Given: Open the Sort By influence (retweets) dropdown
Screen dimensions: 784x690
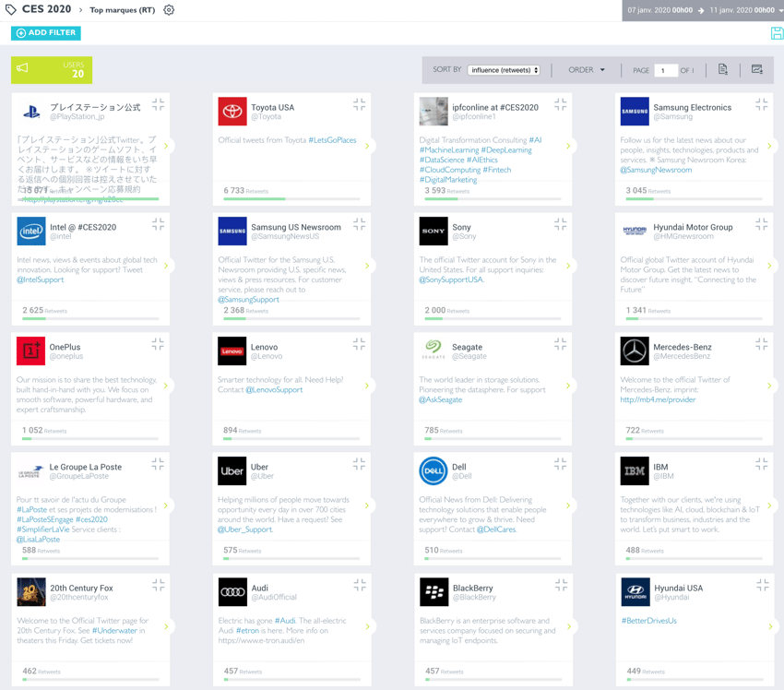Looking at the screenshot, I should pyautogui.click(x=504, y=70).
